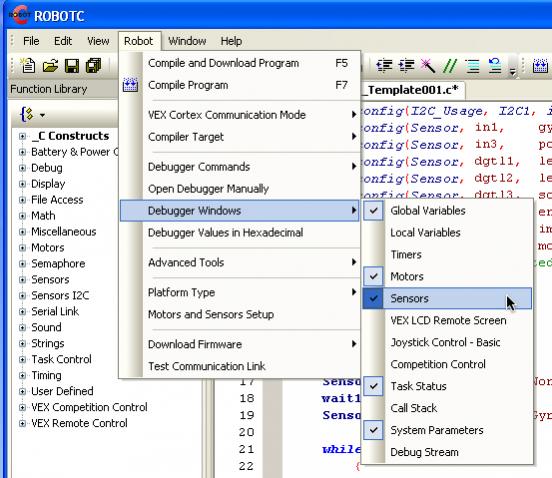Open the File menu
Image resolution: width=552 pixels, height=478 pixels.
coord(31,41)
